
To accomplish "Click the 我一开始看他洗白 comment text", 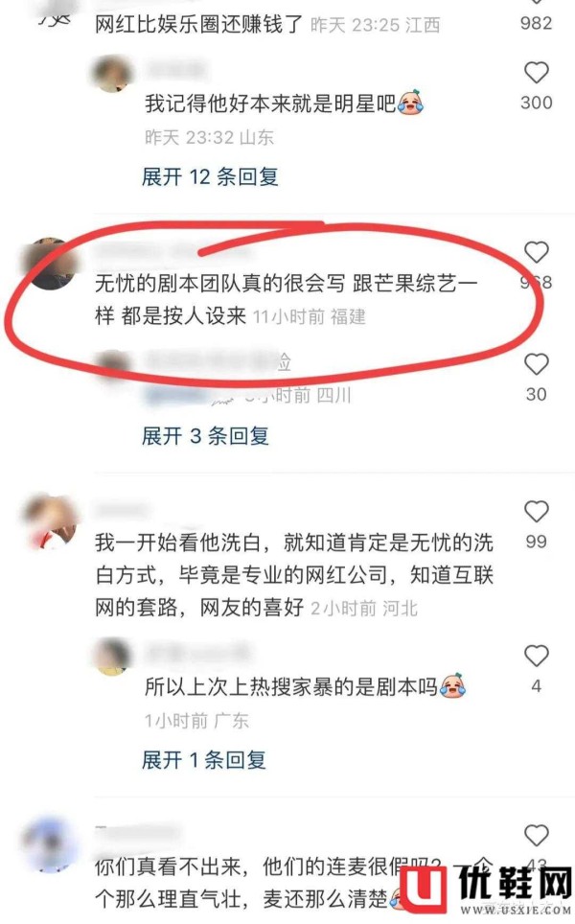I will tap(294, 574).
